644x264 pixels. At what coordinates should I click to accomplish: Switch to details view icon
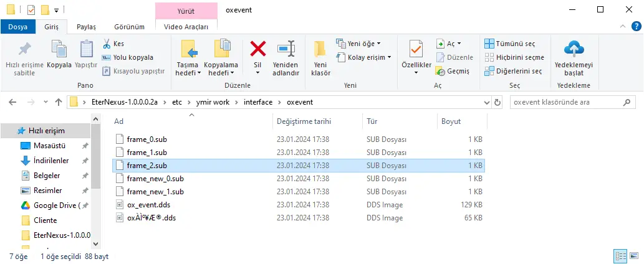click(619, 257)
